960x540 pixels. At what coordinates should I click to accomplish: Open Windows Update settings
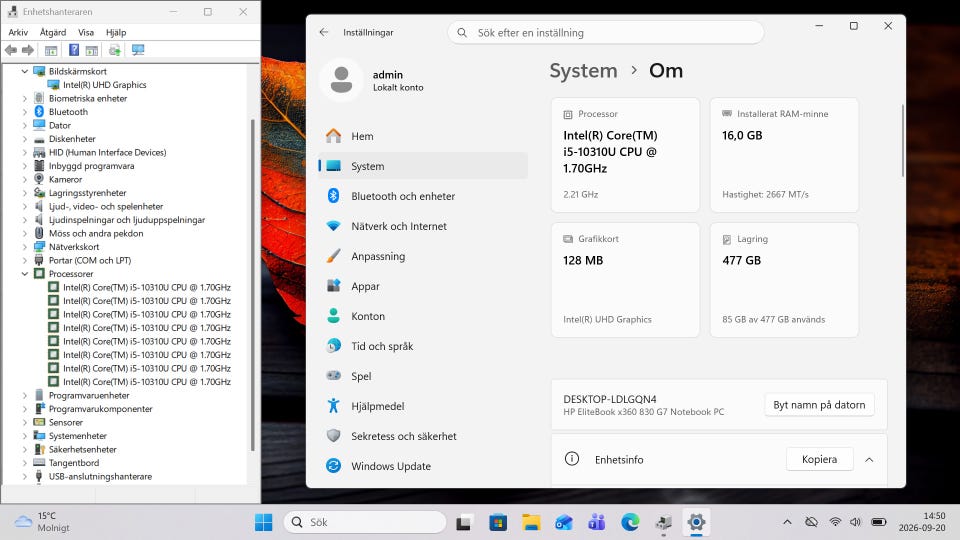pos(422,466)
